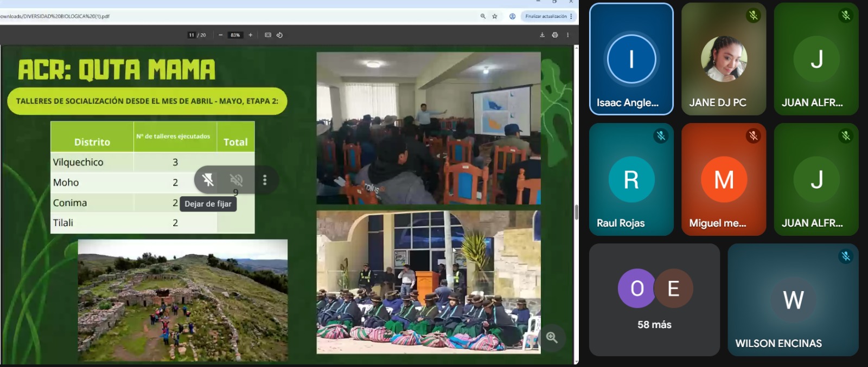The image size is (868, 367).
Task: Bookmark this page with the star icon
Action: [495, 16]
